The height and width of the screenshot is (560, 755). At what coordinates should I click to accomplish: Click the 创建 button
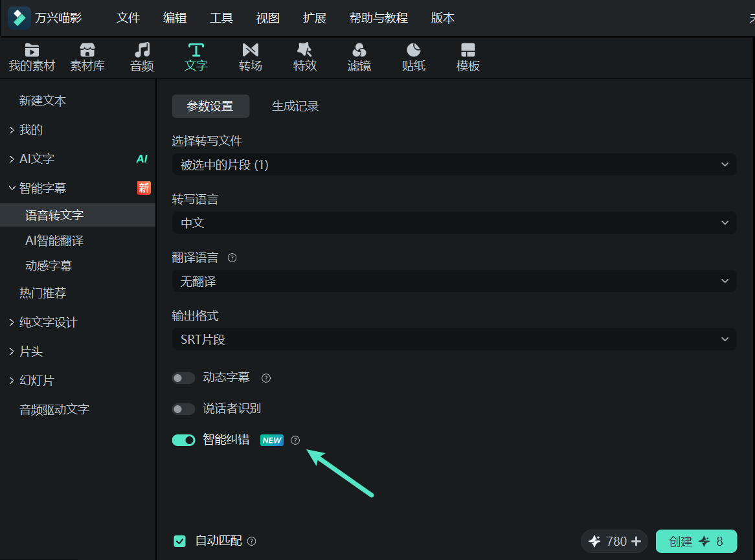pos(696,541)
